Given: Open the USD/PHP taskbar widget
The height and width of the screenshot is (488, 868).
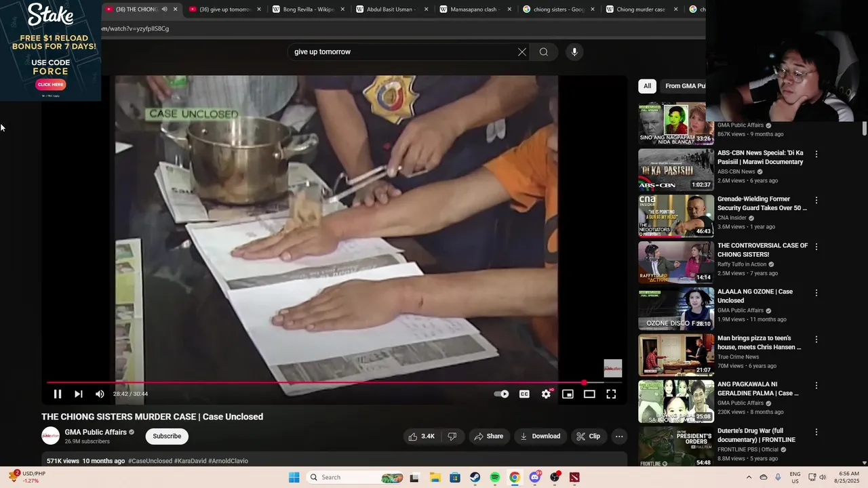Looking at the screenshot, I should 27,477.
